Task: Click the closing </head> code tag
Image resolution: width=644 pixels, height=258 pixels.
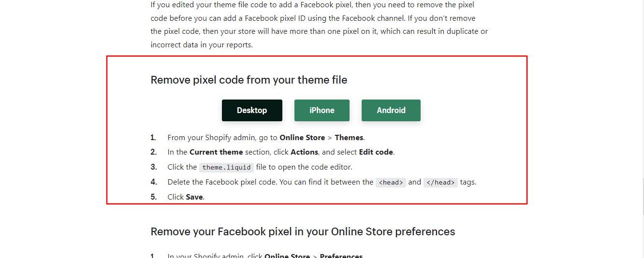Action: coord(440,183)
